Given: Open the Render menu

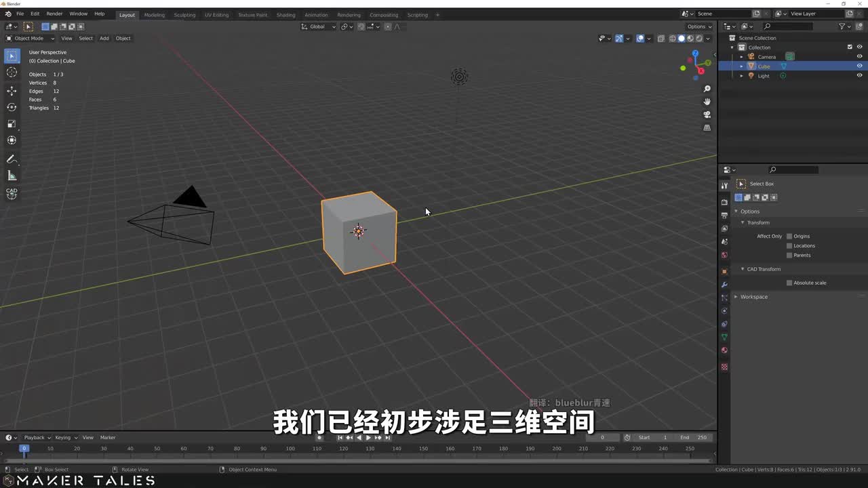Looking at the screenshot, I should [54, 14].
